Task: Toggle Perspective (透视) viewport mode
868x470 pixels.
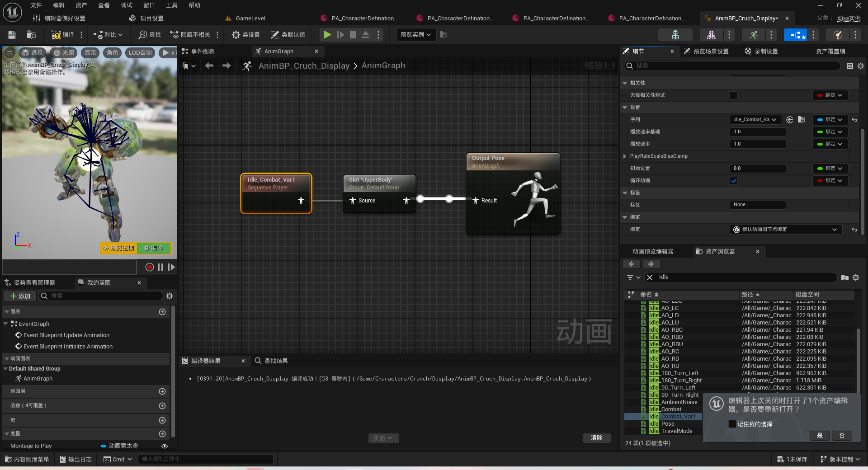Action: pos(32,53)
